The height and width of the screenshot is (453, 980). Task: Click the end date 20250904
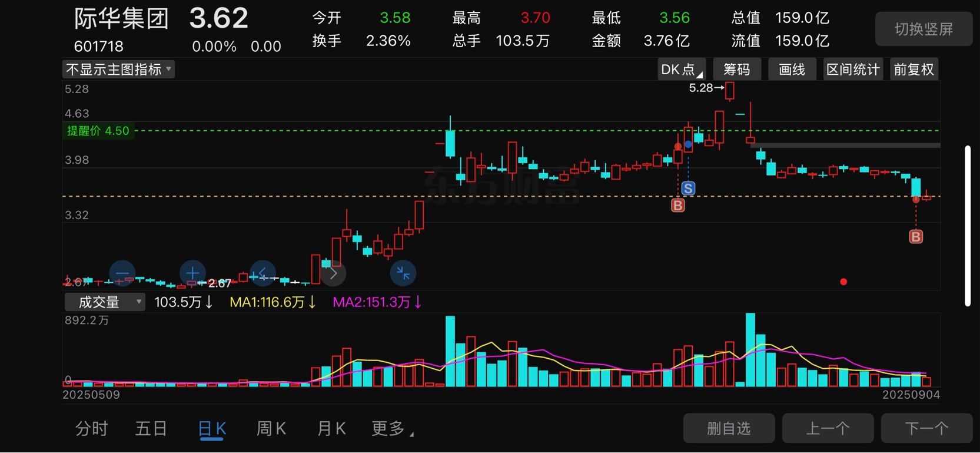[x=911, y=395]
